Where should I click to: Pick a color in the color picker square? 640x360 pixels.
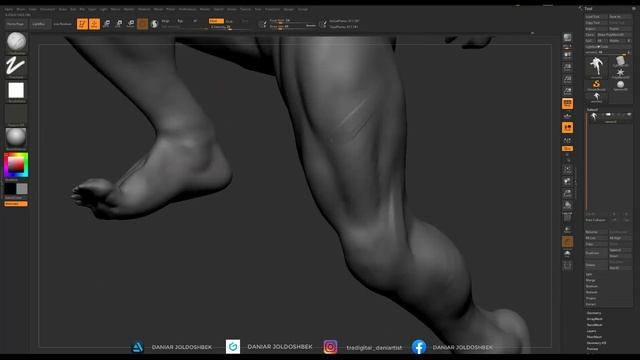coord(16,164)
